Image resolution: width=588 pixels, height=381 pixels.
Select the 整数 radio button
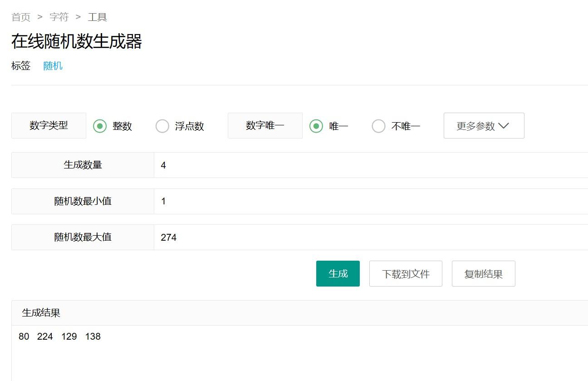pos(100,126)
